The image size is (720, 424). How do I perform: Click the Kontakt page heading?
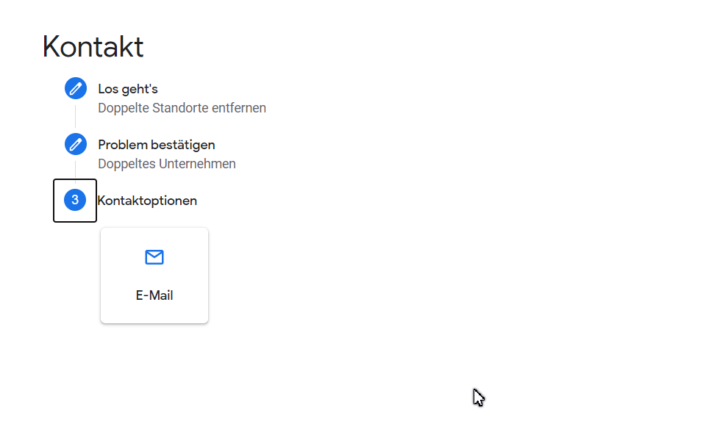pyautogui.click(x=93, y=46)
